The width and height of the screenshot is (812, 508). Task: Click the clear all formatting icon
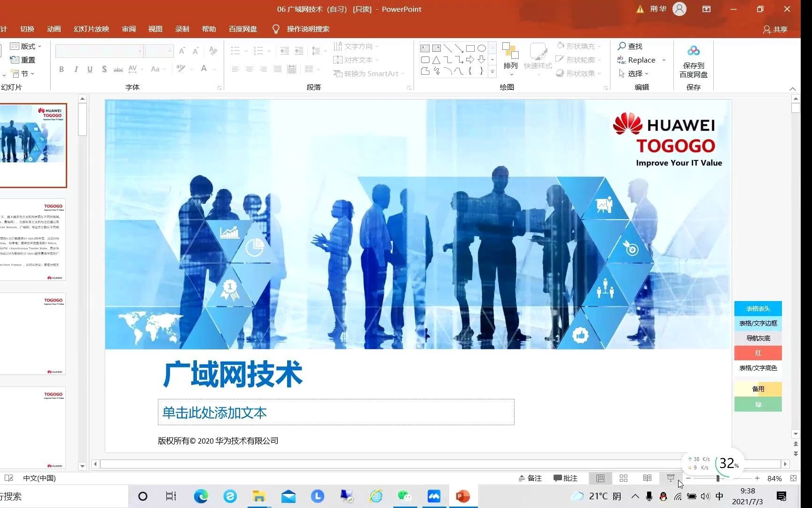click(213, 51)
